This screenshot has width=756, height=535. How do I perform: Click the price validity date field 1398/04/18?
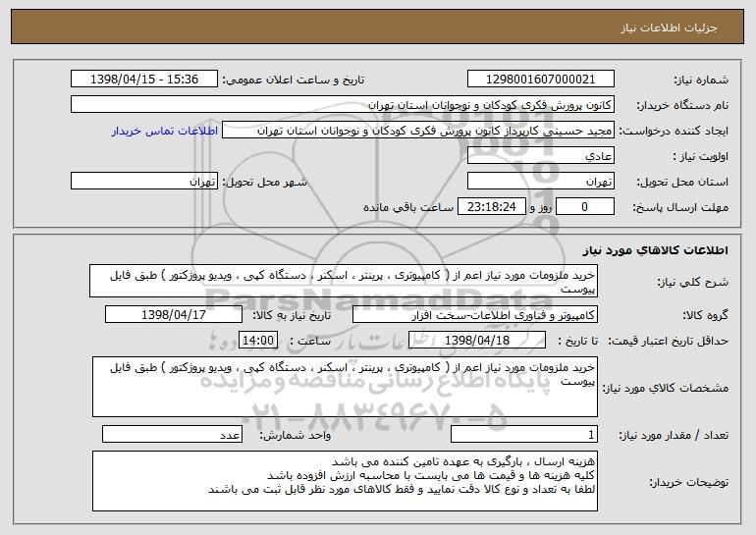[x=477, y=341]
